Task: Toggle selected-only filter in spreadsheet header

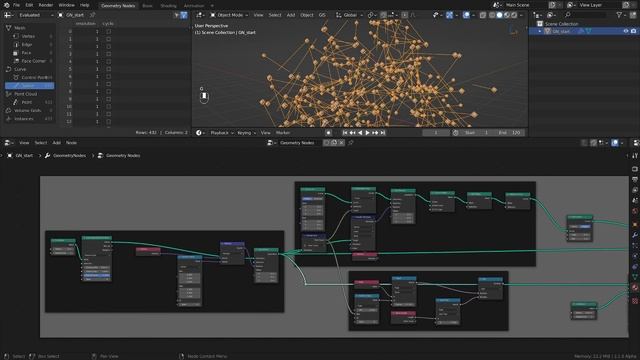Action: point(176,15)
